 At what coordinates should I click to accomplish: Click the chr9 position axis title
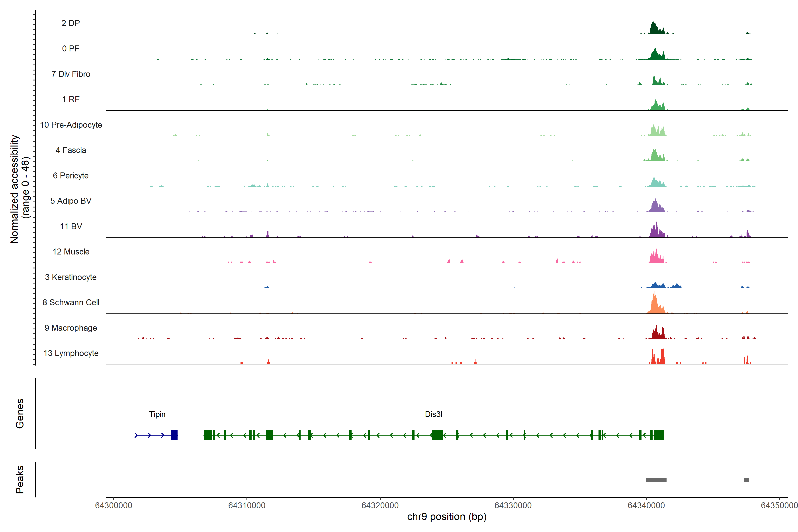click(x=446, y=517)
